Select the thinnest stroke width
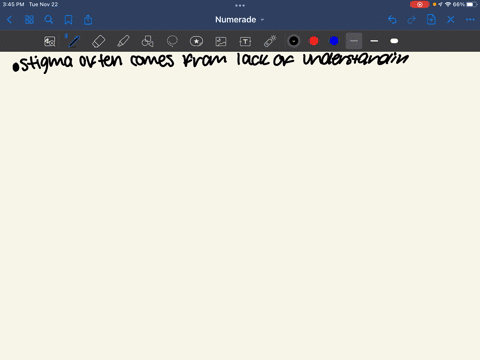Viewport: 480px width, 360px height. pyautogui.click(x=354, y=41)
